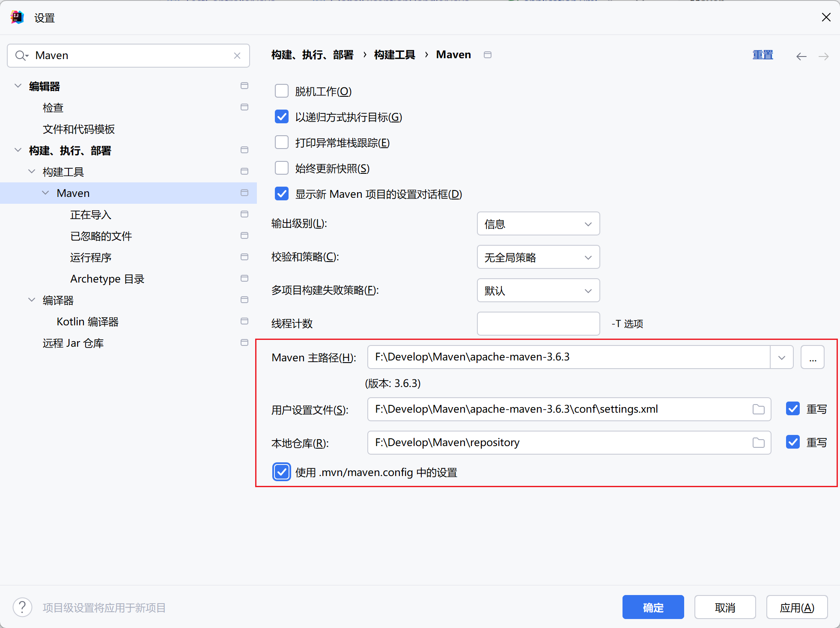
Task: Go forward with the right arrow icon
Action: click(824, 56)
